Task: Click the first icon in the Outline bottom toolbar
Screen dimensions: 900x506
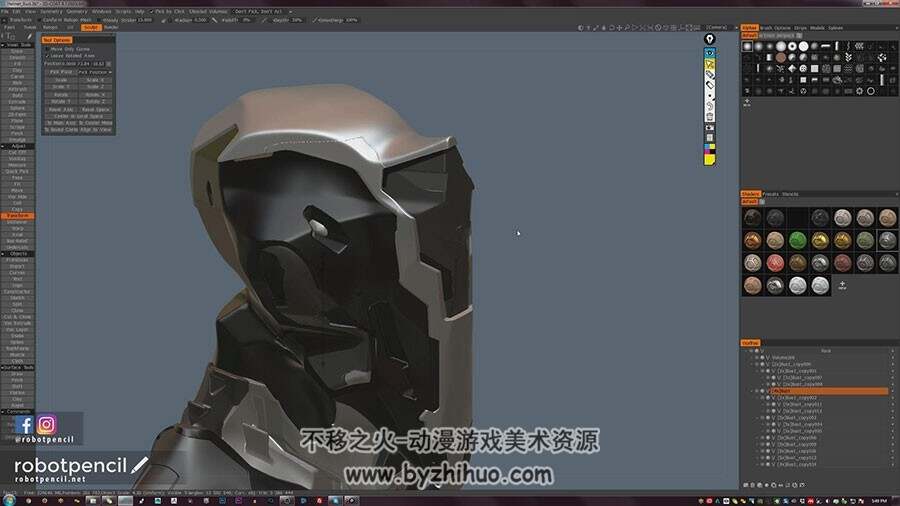Action: (x=746, y=485)
